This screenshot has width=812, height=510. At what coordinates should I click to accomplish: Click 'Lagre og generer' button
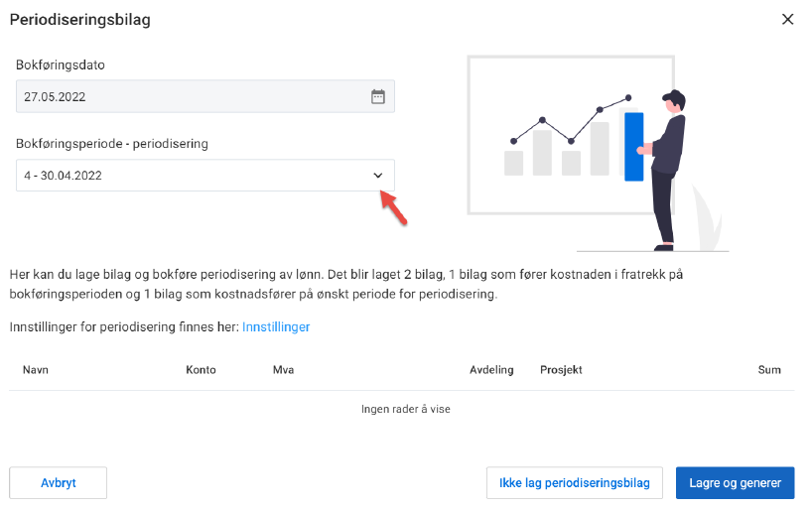(735, 483)
